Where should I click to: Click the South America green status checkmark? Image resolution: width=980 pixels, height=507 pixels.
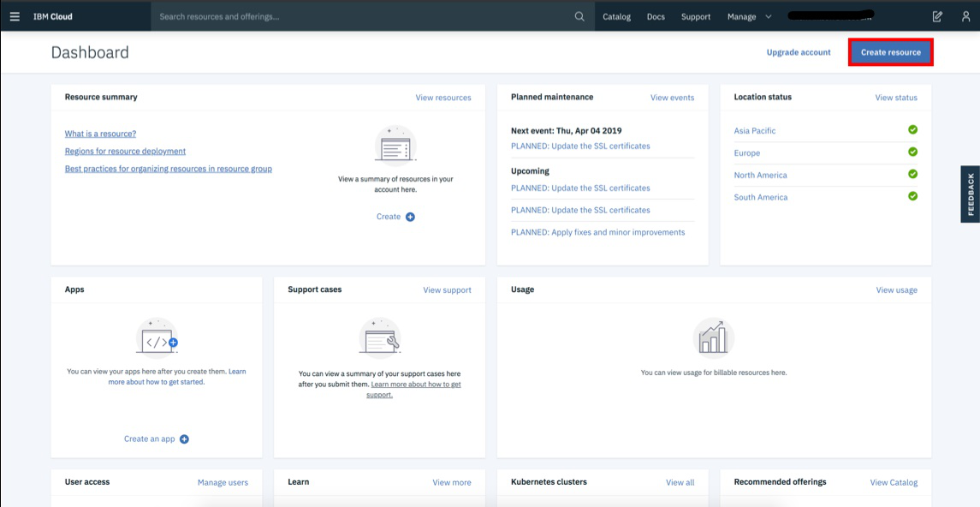pyautogui.click(x=912, y=195)
